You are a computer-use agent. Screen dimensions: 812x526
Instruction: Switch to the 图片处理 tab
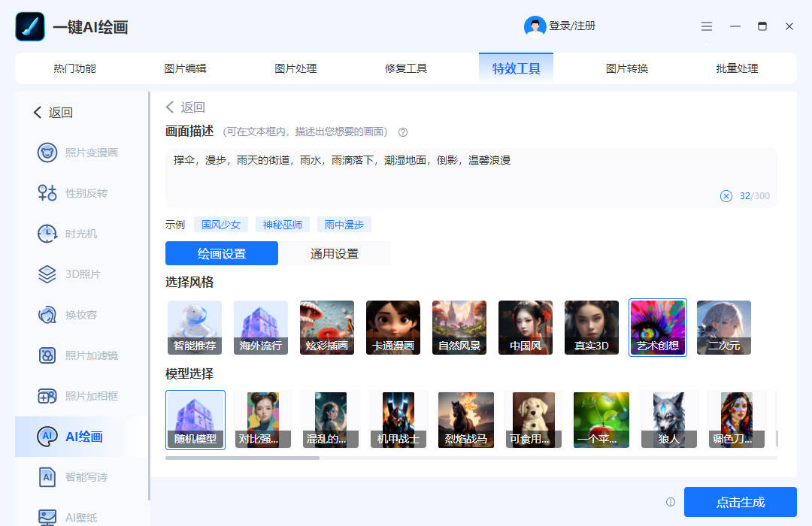(295, 68)
